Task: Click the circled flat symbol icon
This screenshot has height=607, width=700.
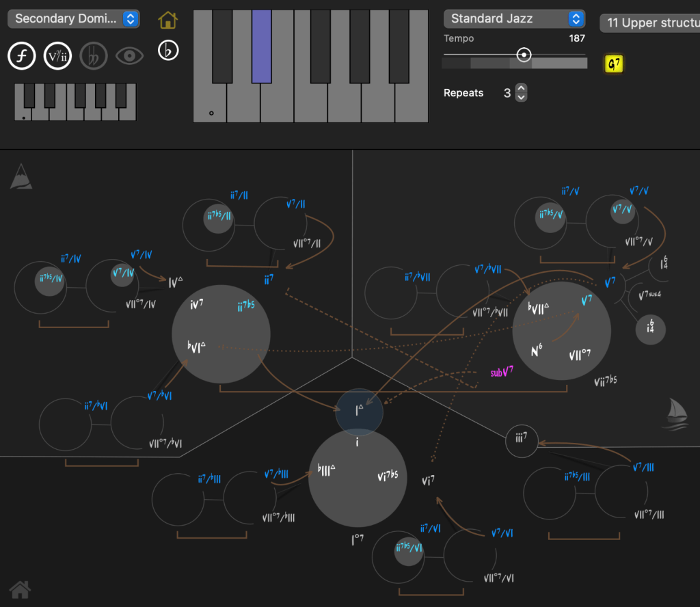Action: 167,51
